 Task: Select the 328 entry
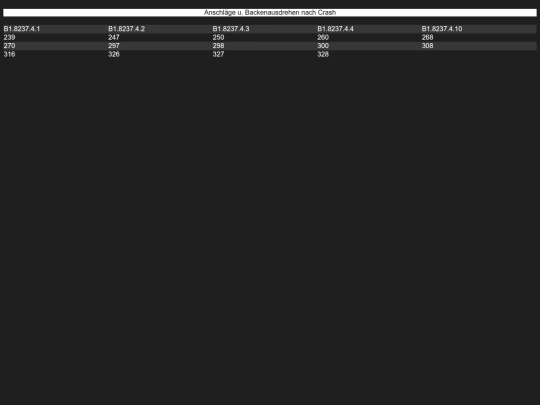click(323, 54)
